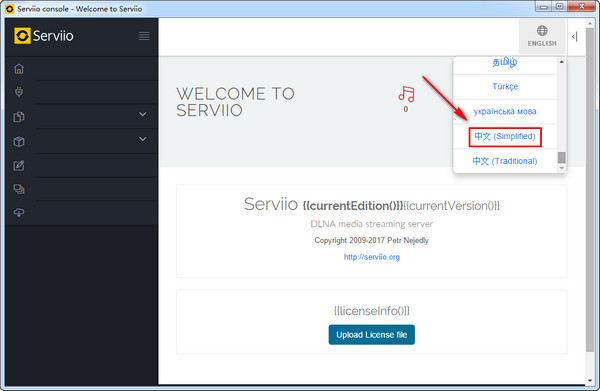Click the DLNA media streaming server text
Viewport: 600px width, 391px height.
point(372,224)
